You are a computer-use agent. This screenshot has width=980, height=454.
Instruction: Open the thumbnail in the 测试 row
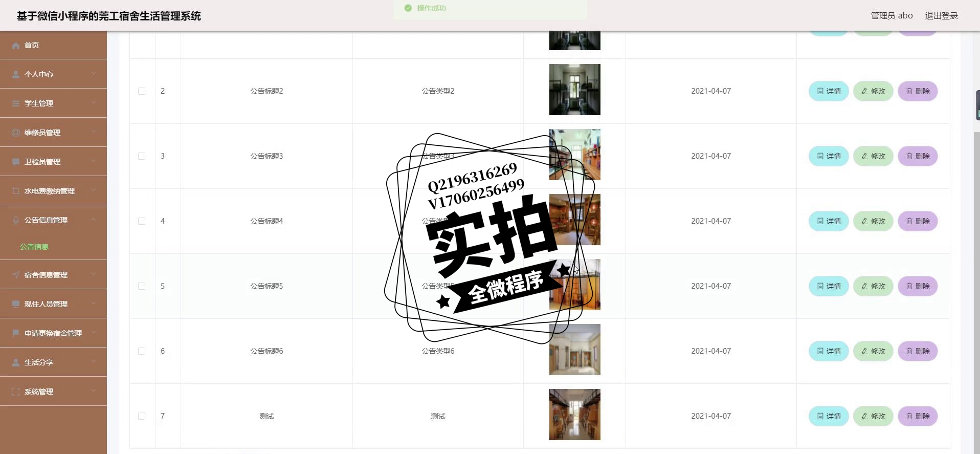(x=574, y=415)
